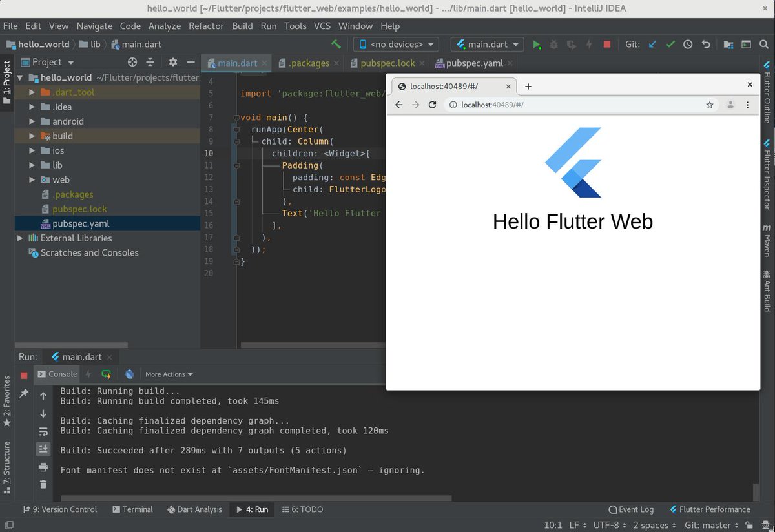Click the red stop icon in Run panel

(24, 375)
